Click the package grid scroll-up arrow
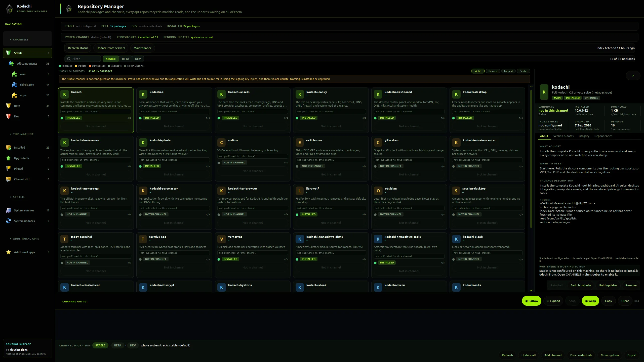The height and width of the screenshot is (362, 644). 531,86
